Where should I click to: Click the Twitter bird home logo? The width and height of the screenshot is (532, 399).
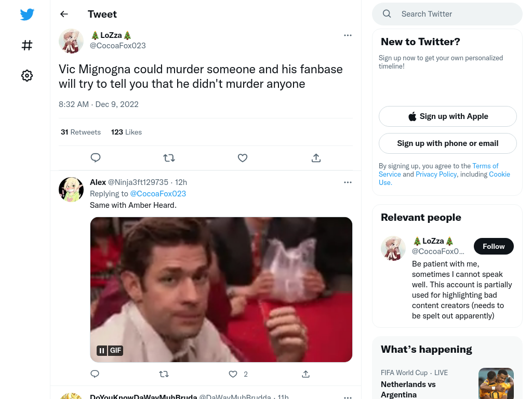click(27, 15)
